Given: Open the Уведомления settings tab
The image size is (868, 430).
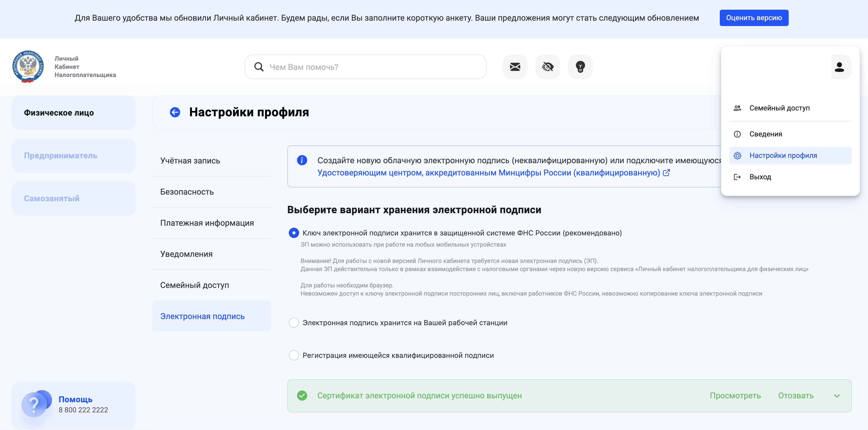Looking at the screenshot, I should click(x=211, y=254).
